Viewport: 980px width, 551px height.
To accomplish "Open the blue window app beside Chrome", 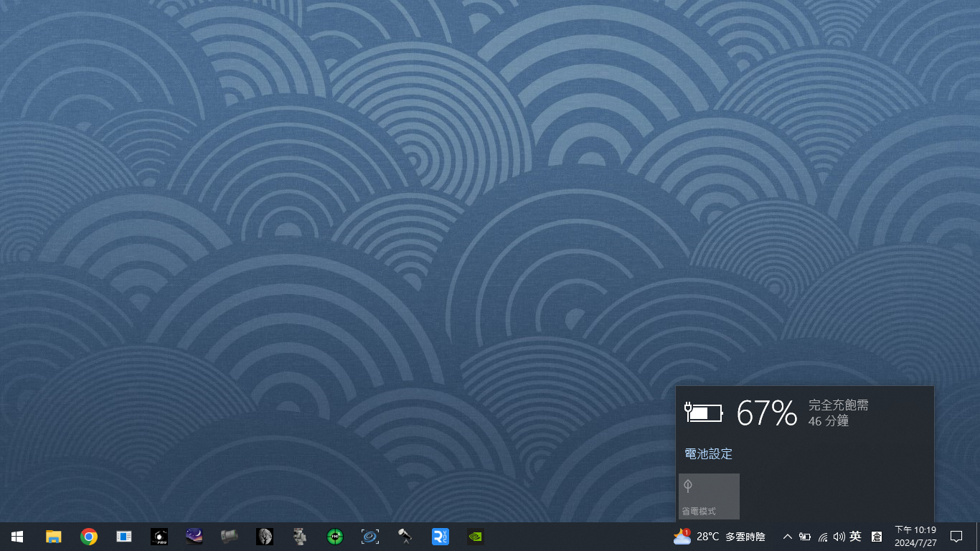I will (x=123, y=537).
